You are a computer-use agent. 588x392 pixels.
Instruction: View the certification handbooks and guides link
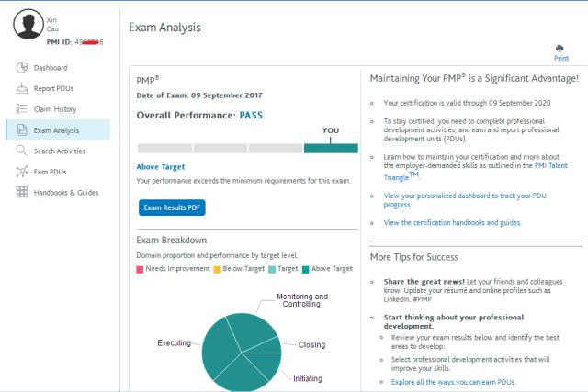click(x=452, y=222)
